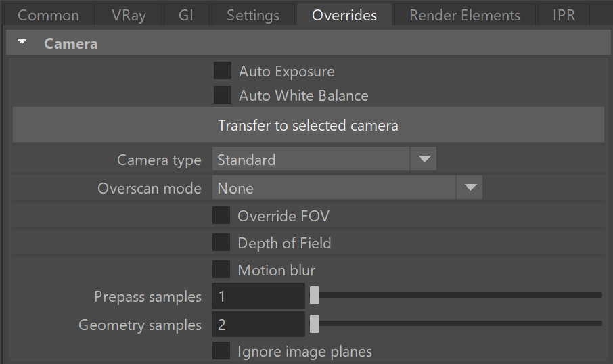Image resolution: width=613 pixels, height=364 pixels.
Task: Click the Prepass samples slider handle
Action: coord(315,295)
